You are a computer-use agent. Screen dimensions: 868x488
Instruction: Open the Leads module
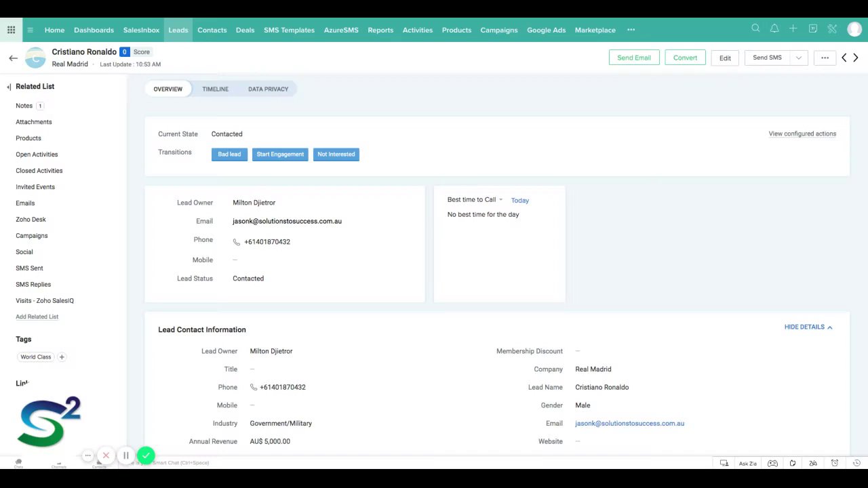tap(178, 30)
